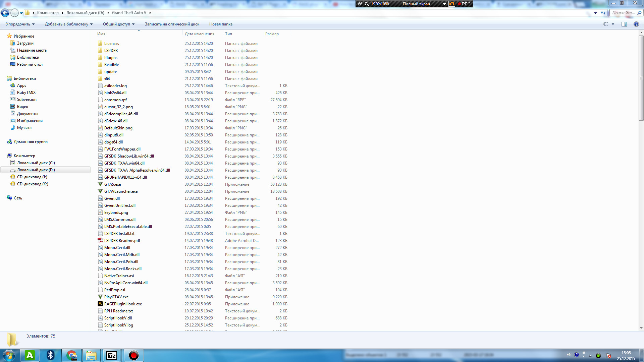Open the Общий доступ menu
The image size is (644, 362).
click(x=118, y=24)
